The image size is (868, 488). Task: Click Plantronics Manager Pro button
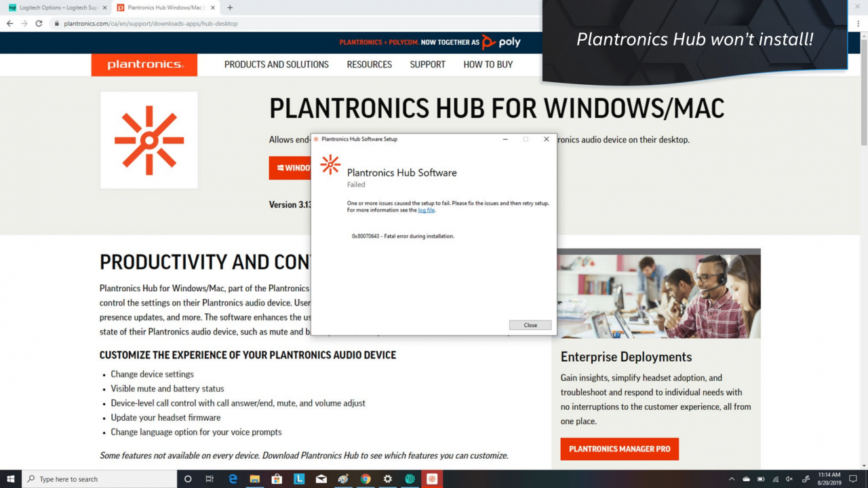click(x=620, y=449)
